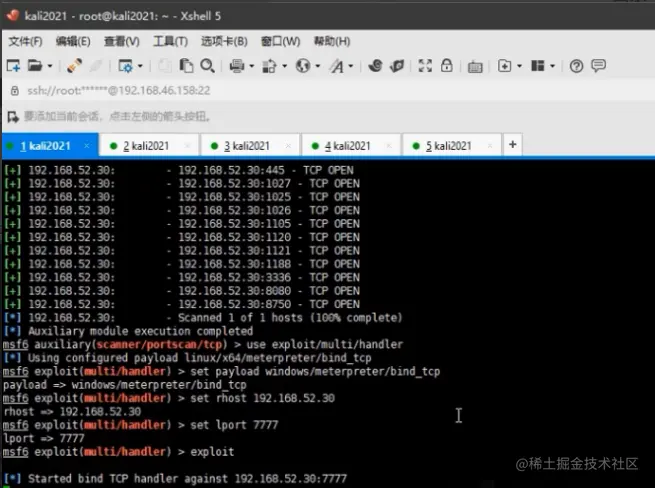The width and height of the screenshot is (655, 488).
Task: Add a new tab with plus button
Action: (x=513, y=145)
